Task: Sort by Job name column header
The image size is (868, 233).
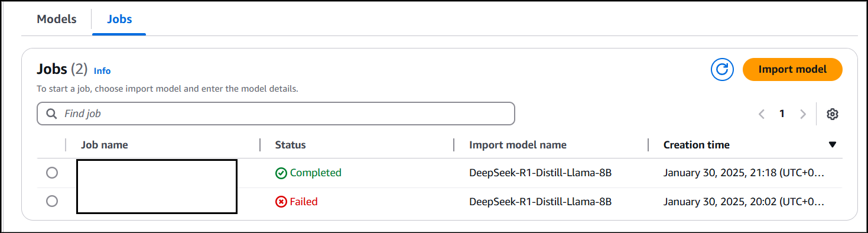Action: [x=105, y=145]
